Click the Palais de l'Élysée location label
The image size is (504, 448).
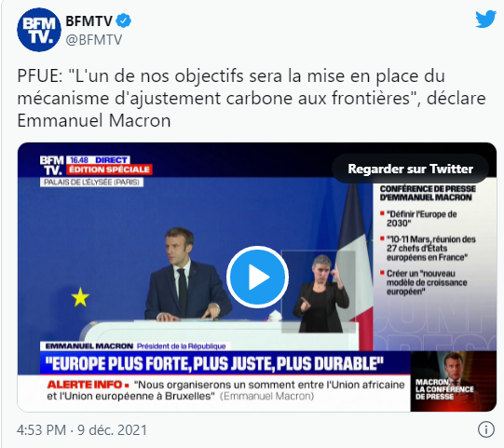(91, 183)
